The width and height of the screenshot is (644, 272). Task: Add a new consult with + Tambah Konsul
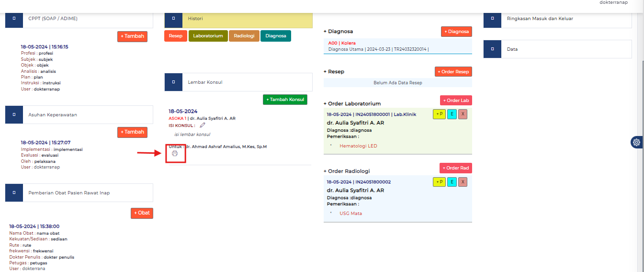pyautogui.click(x=285, y=100)
